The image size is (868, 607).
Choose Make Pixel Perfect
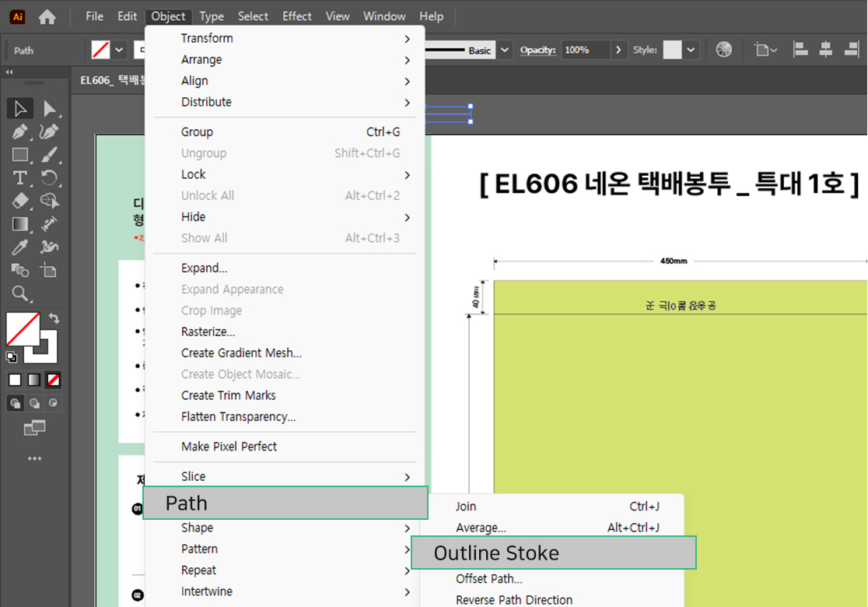tap(285, 447)
